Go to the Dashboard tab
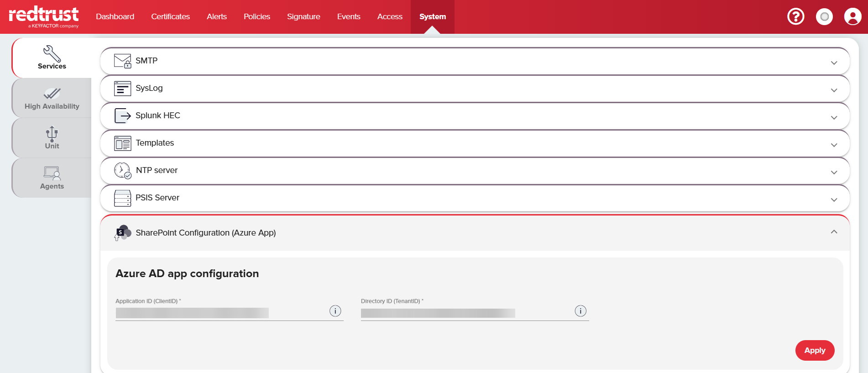Viewport: 868px width, 373px height. click(115, 16)
